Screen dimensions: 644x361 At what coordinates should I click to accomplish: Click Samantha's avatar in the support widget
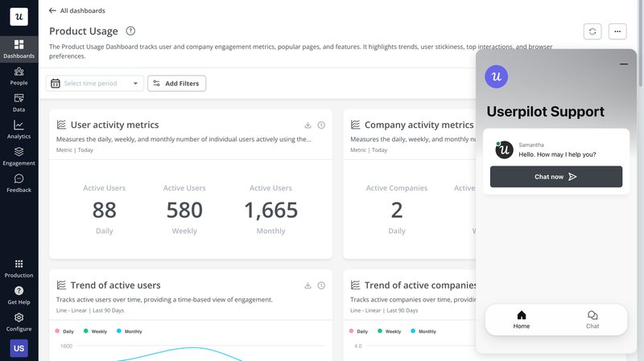point(505,150)
